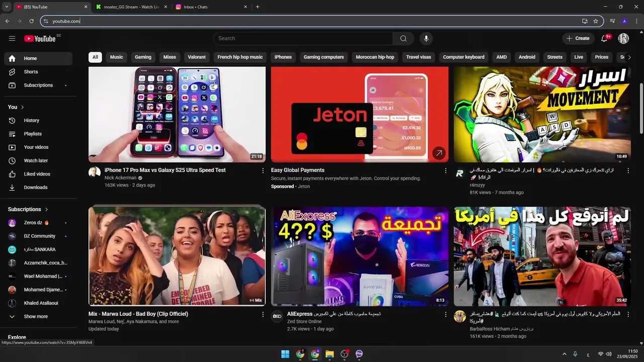Select the Computer keyboard chip
The image size is (644, 362).
tap(463, 57)
